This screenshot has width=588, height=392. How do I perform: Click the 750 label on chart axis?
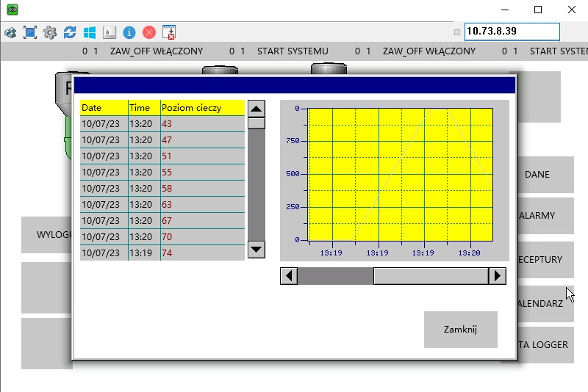293,141
